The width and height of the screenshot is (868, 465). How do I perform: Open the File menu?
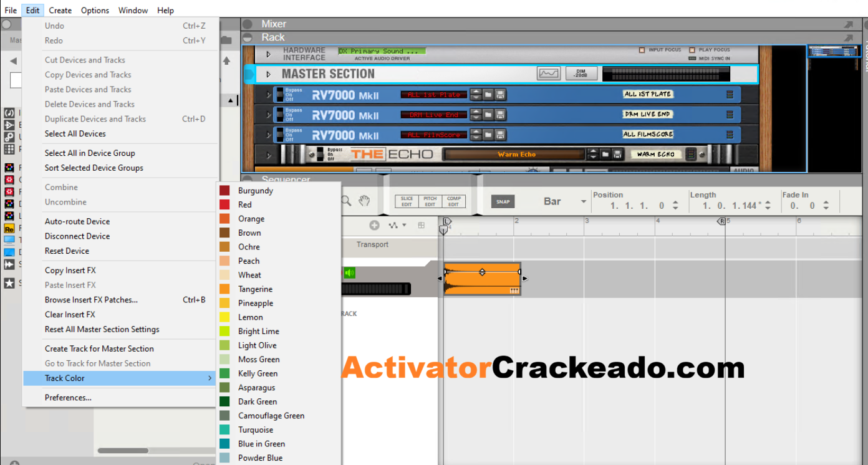point(11,10)
